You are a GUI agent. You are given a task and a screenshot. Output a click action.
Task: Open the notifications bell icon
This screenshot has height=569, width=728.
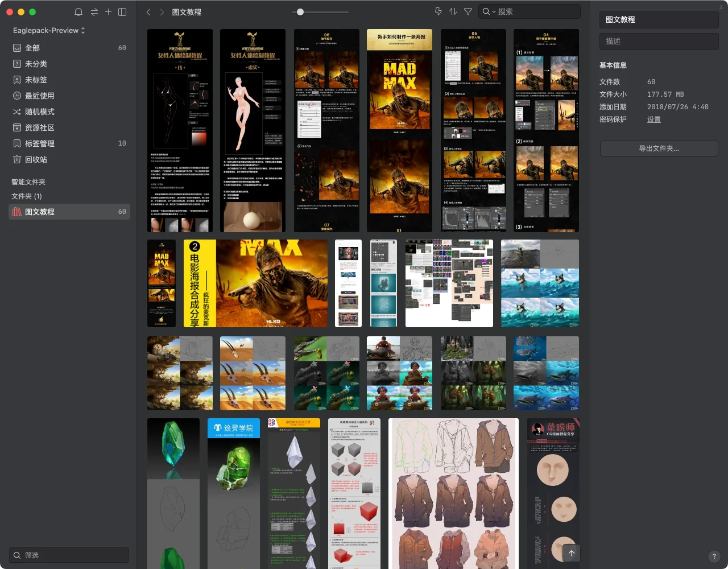[78, 12]
